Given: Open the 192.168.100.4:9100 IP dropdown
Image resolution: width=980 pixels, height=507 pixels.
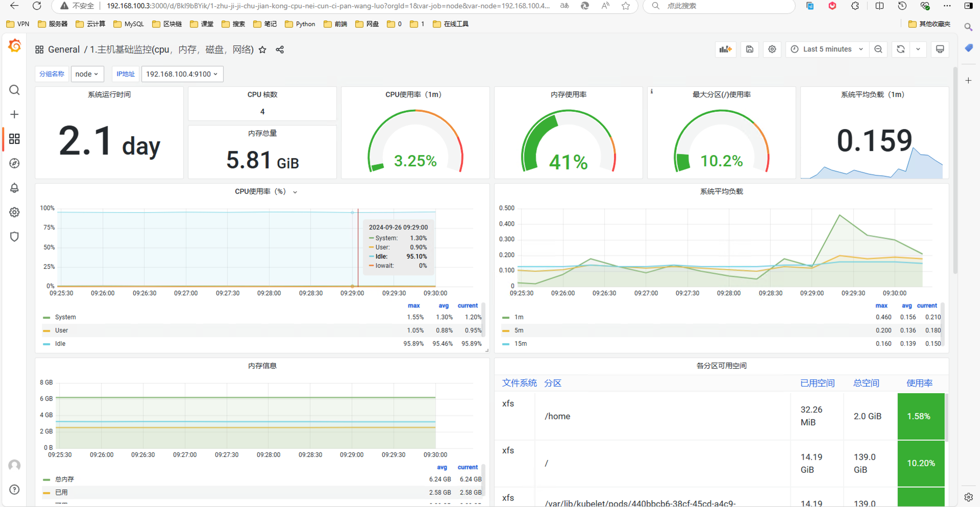Looking at the screenshot, I should [x=182, y=74].
